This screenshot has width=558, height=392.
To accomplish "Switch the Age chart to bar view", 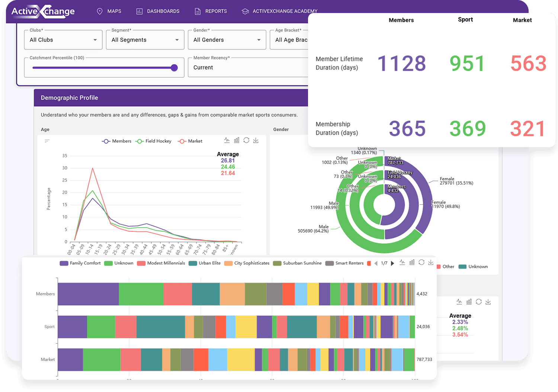I will pyautogui.click(x=237, y=140).
